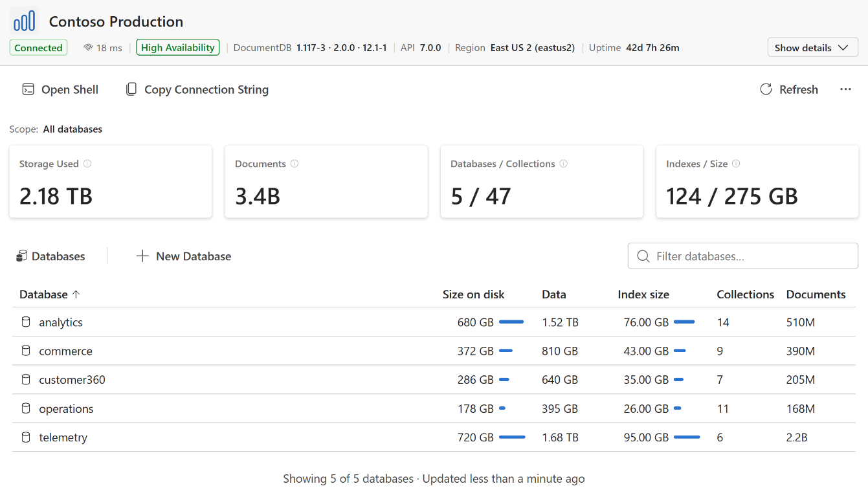868x497 pixels.
Task: Click the sort arrow beside Database header
Action: pos(76,294)
